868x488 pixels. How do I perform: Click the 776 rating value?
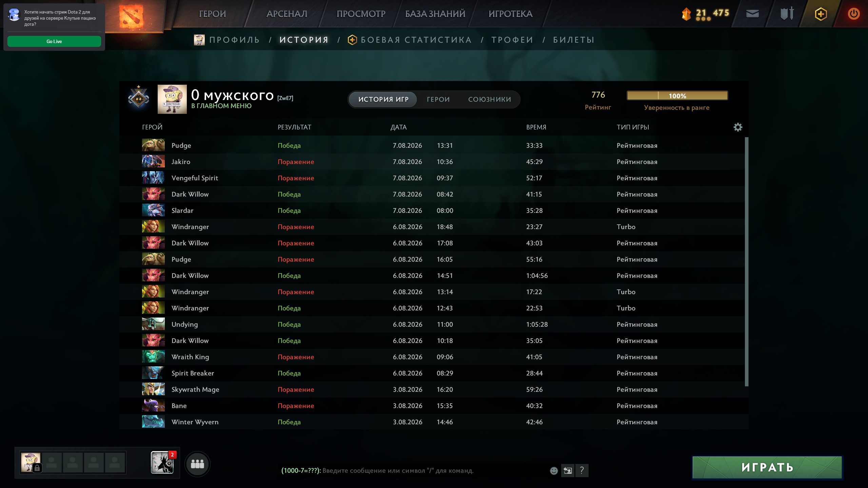click(598, 95)
